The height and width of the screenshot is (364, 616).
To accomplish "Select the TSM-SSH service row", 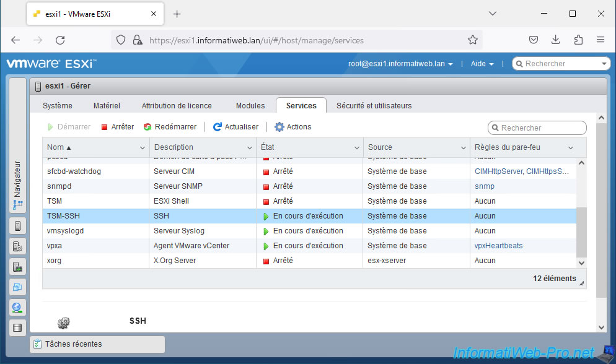I will [x=309, y=216].
